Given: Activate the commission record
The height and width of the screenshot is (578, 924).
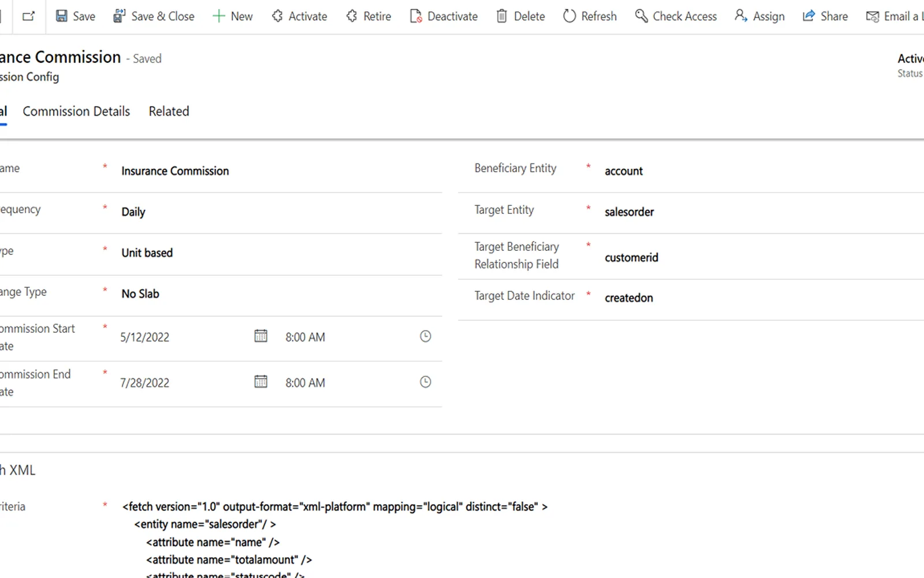Looking at the screenshot, I should click(x=299, y=16).
